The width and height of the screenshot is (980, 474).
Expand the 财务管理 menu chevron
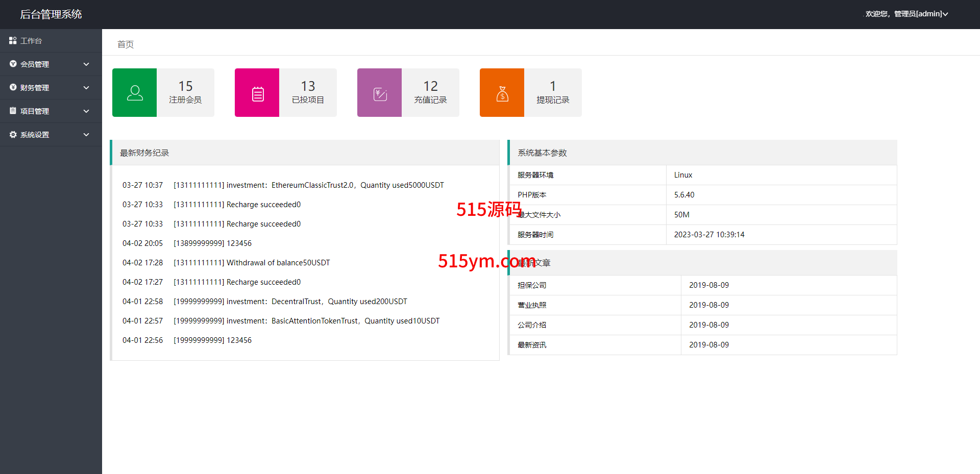point(86,88)
